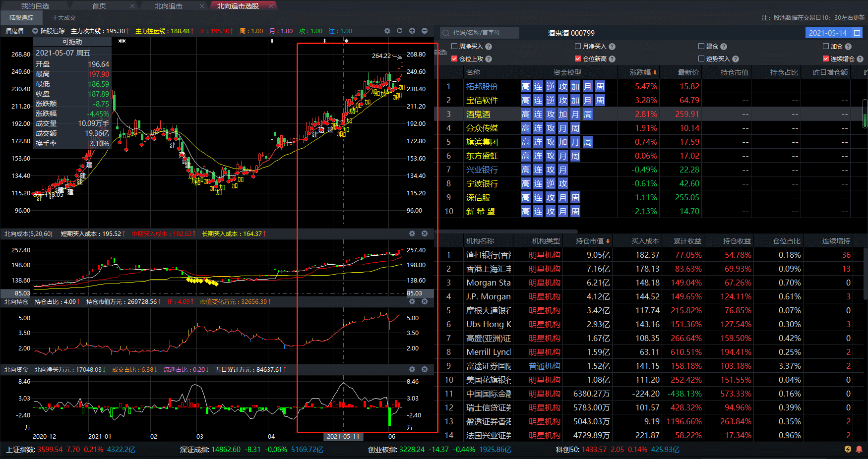The width and height of the screenshot is (868, 459).
Task: Enable 逆势买入 filter checkbox
Action: [701, 58]
